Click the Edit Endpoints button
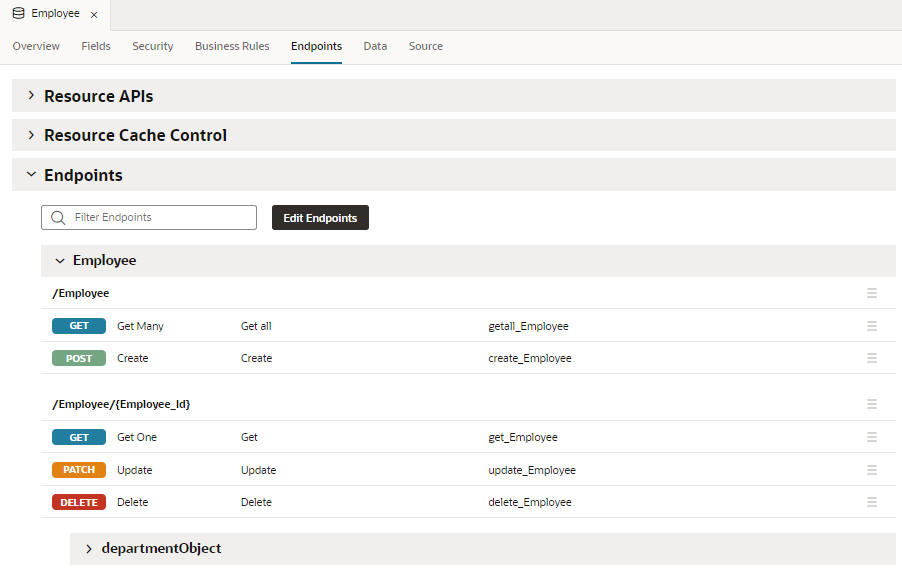The height and width of the screenshot is (573, 902). click(320, 217)
